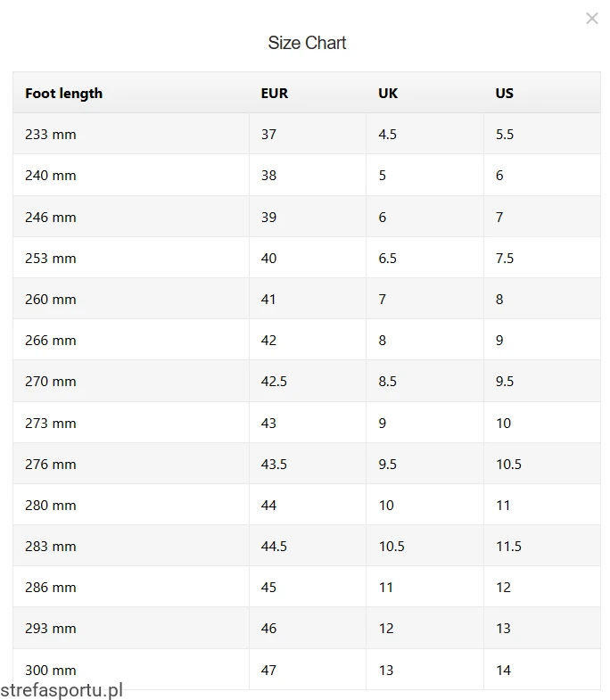Select the EUR 40 cell
This screenshot has width=610, height=700.
pos(269,259)
